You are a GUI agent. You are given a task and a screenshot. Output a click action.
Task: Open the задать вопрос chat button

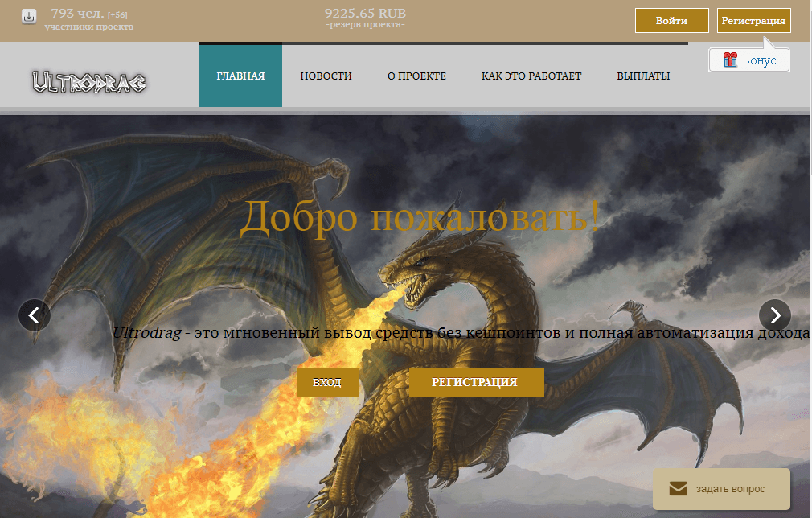[x=721, y=488]
